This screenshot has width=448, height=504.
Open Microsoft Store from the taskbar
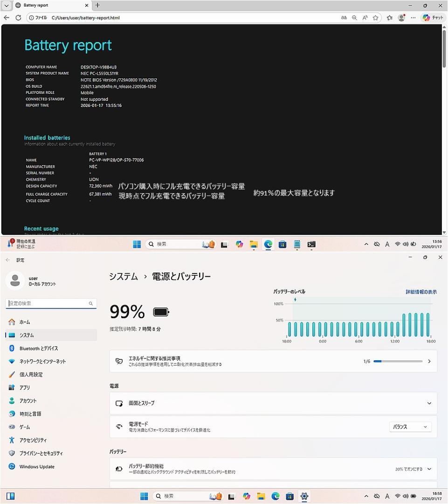coord(283,244)
